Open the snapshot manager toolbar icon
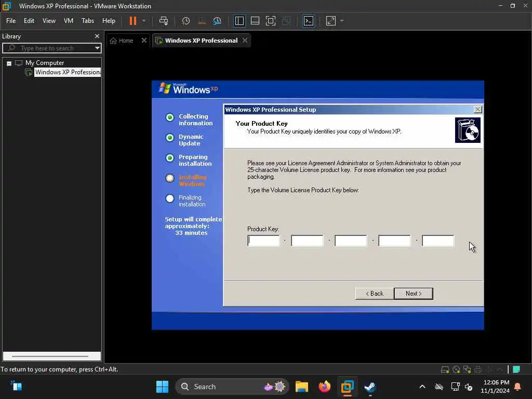 (217, 21)
